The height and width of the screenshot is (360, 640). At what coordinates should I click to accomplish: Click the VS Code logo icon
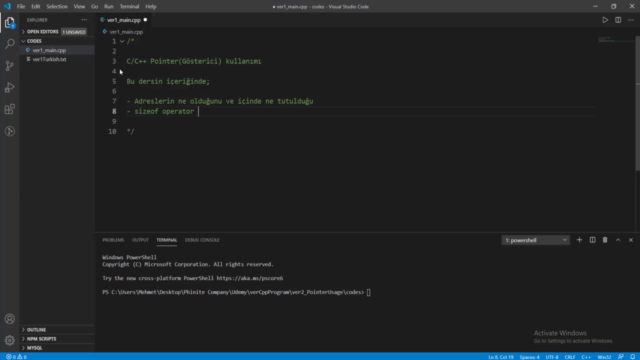(x=7, y=7)
